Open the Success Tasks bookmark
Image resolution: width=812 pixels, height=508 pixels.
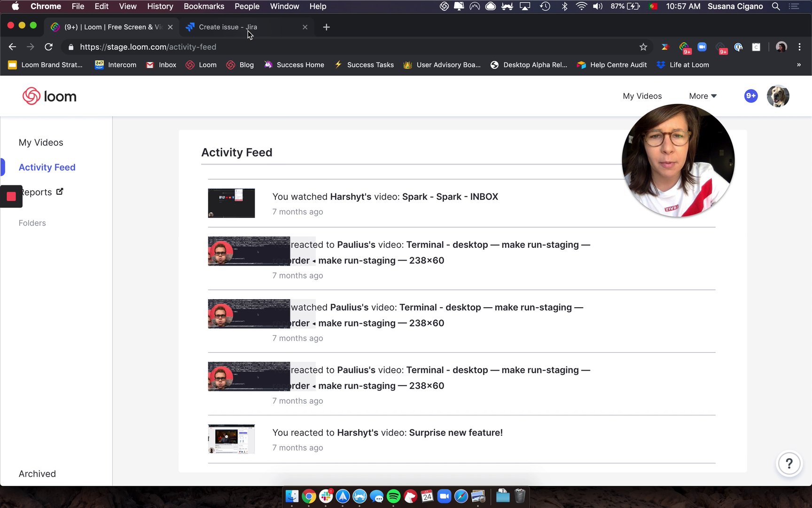(364, 65)
